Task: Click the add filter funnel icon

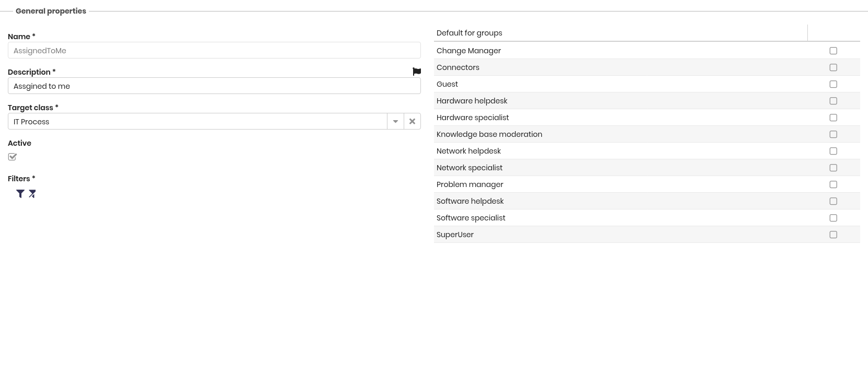Action: click(20, 194)
